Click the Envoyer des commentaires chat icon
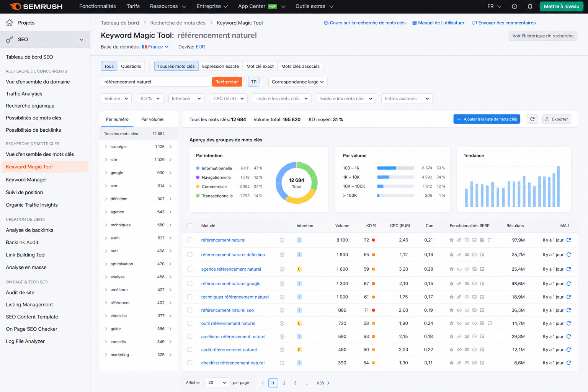This screenshot has width=588, height=392. pos(475,23)
